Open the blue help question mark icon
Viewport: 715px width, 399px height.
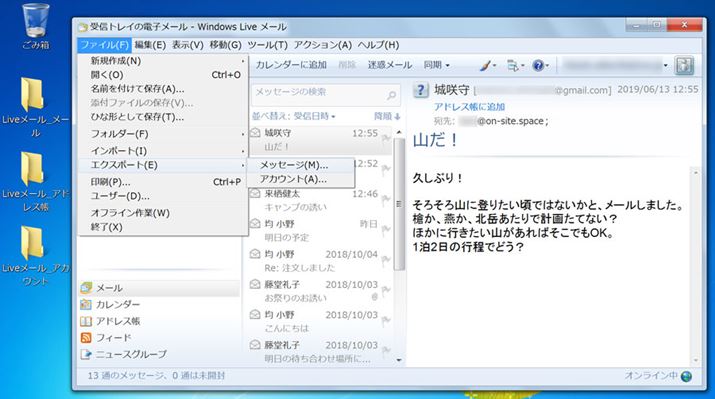point(538,66)
